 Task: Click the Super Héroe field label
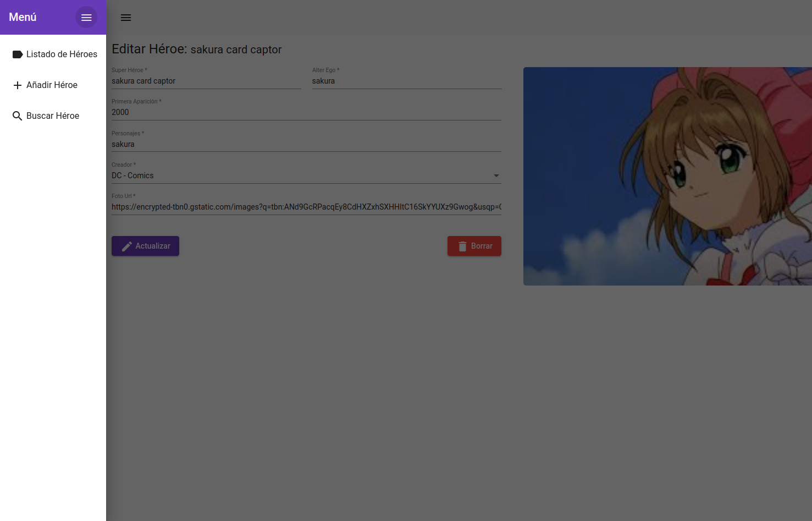[129, 70]
